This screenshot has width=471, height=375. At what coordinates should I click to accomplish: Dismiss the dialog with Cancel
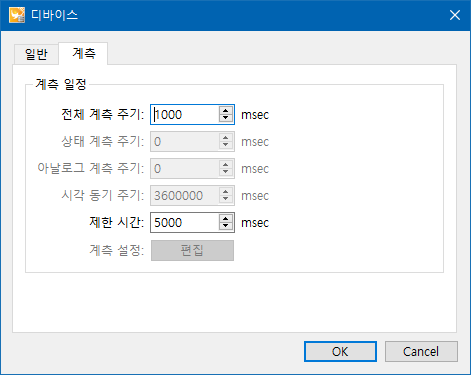(421, 351)
